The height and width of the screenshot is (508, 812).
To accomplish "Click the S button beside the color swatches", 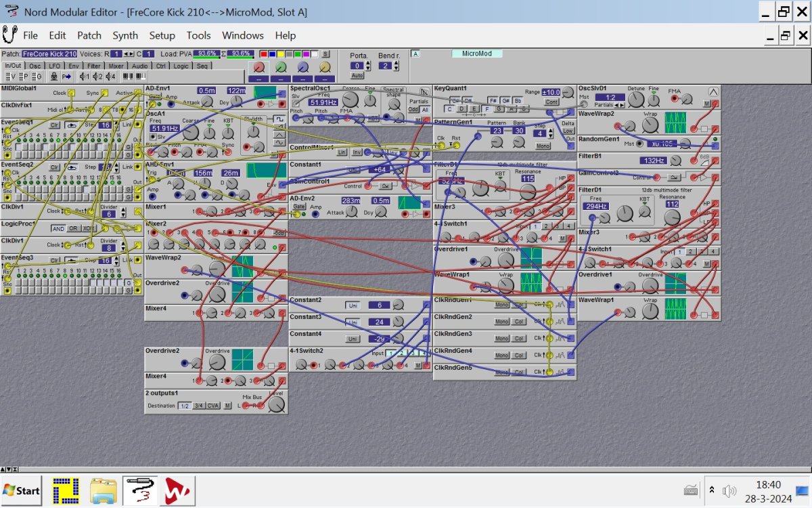I will coord(325,54).
